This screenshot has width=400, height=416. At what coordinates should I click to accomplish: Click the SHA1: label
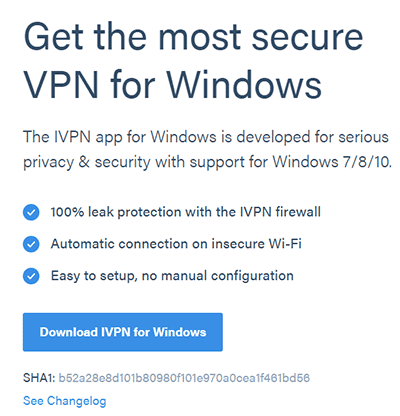[x=39, y=378]
